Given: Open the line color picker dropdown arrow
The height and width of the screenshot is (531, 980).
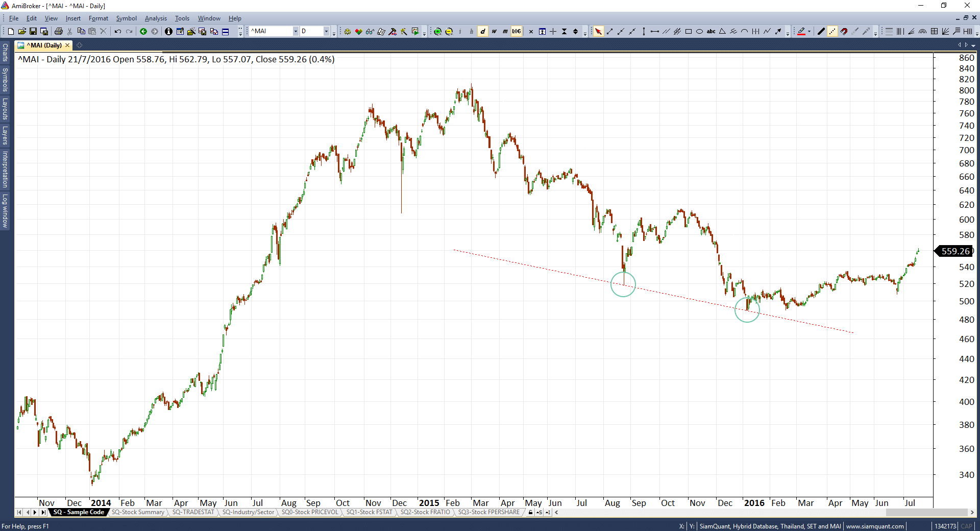Looking at the screenshot, I should tap(809, 32).
